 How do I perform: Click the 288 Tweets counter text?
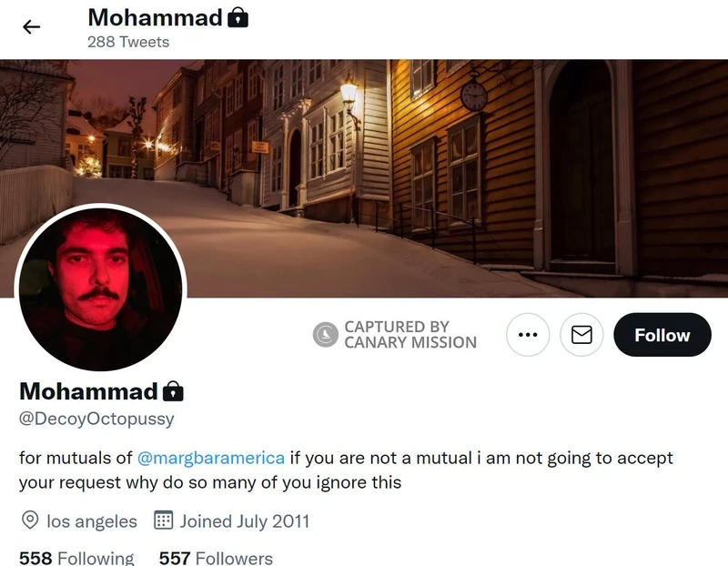click(126, 41)
